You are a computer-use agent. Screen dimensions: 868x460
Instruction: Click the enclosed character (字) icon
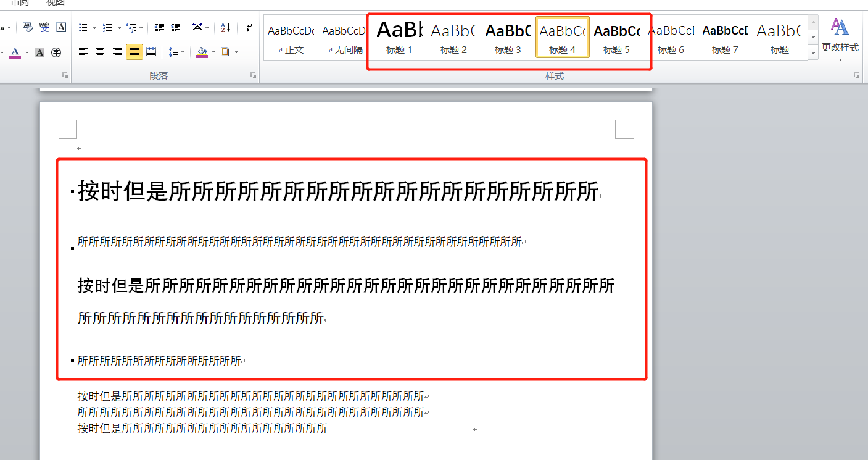(56, 52)
